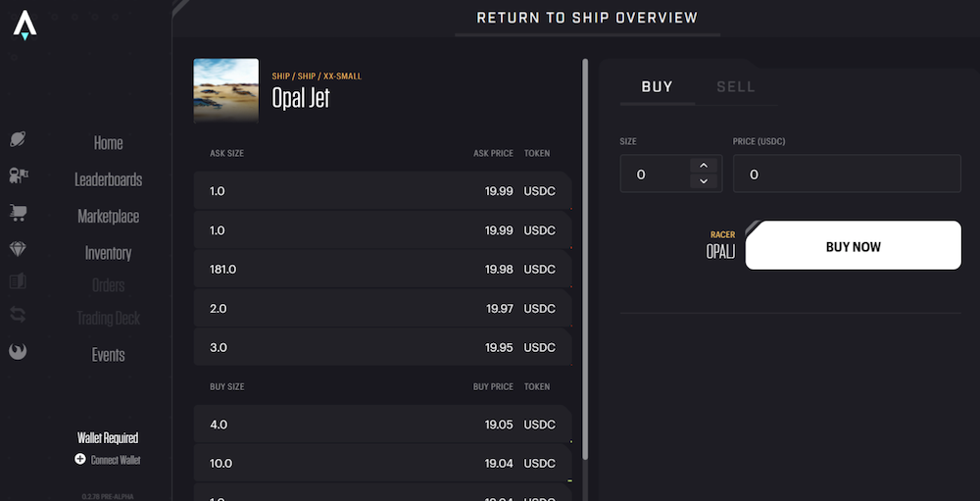Click the Events phoenix icon

coord(18,352)
